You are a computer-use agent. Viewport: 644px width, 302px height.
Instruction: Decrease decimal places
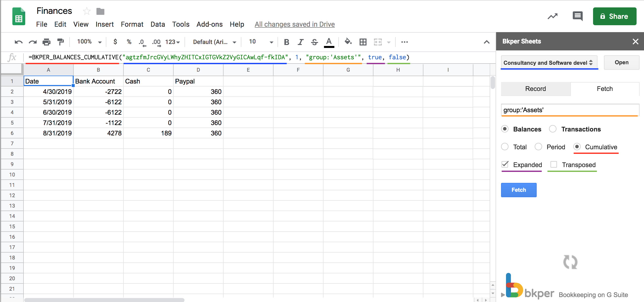(141, 42)
